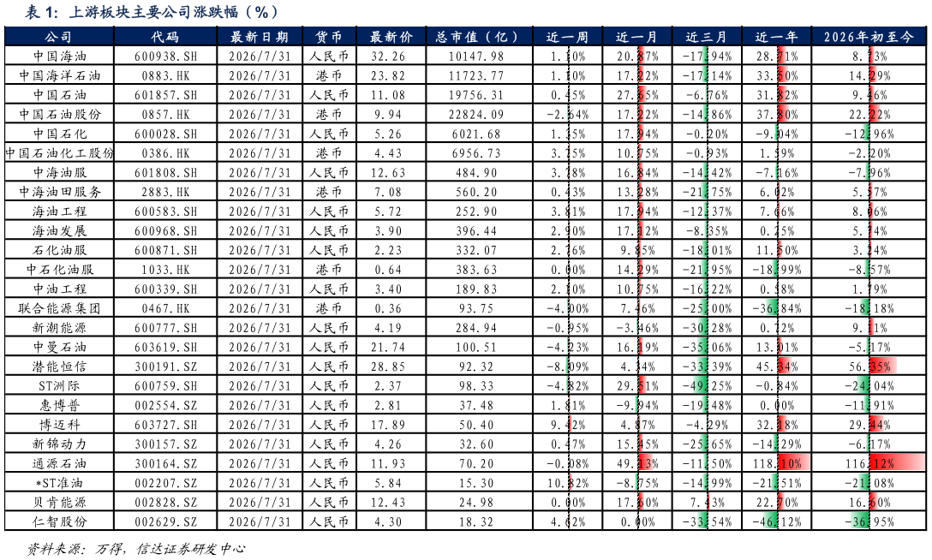Click 通源石油 one-year value 118.10%
Viewport: 932px width, 560px height.
776,464
